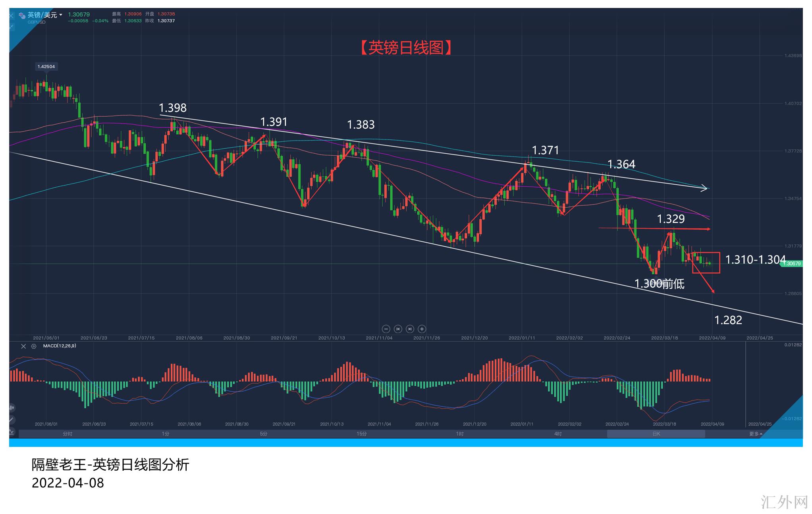The height and width of the screenshot is (514, 812).
Task: Click the green current price tag 1.30679
Action: (793, 263)
